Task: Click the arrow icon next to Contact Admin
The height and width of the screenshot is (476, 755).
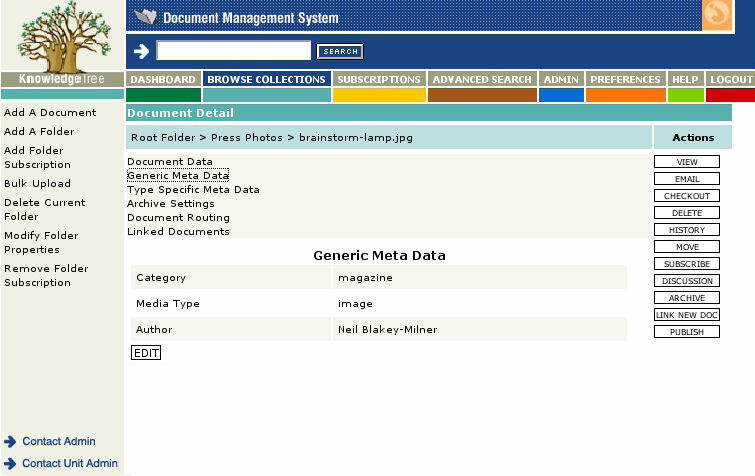Action: coord(10,441)
